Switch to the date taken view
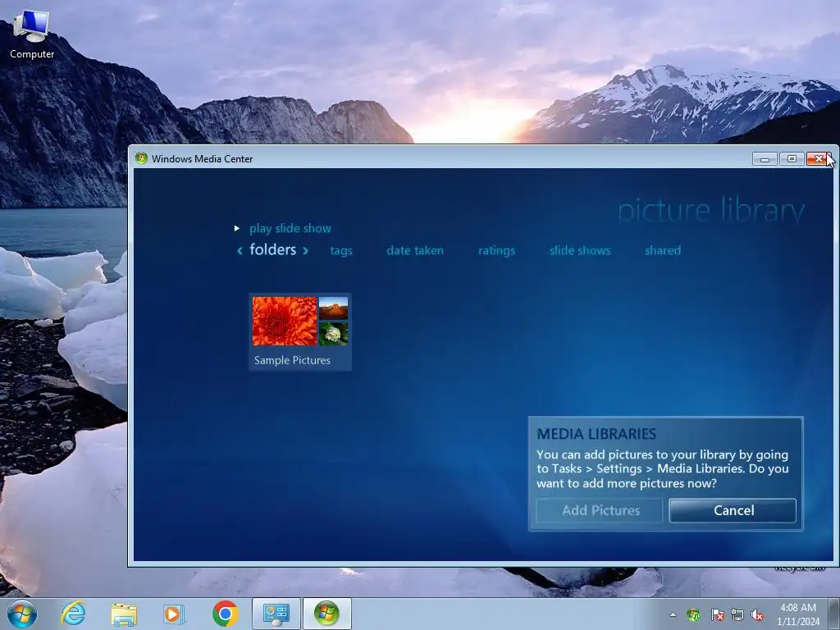 (415, 250)
